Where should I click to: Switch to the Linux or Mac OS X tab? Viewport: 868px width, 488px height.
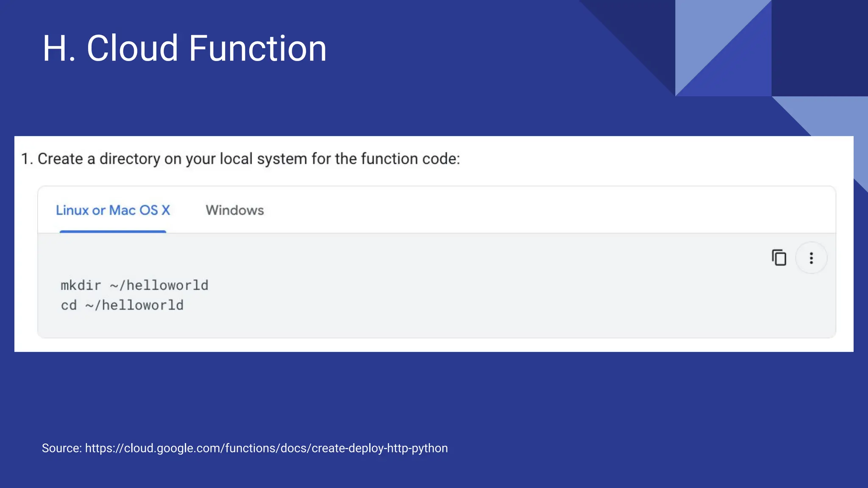pyautogui.click(x=113, y=211)
